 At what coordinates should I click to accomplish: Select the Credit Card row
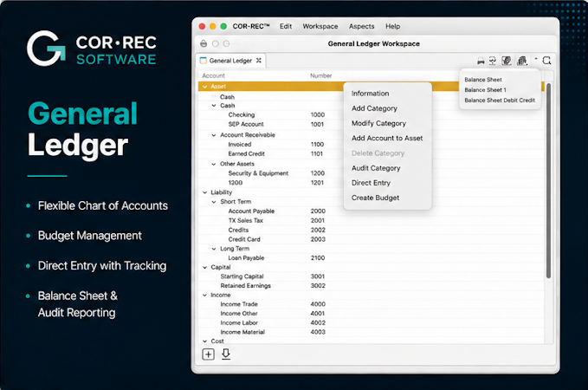372,239
